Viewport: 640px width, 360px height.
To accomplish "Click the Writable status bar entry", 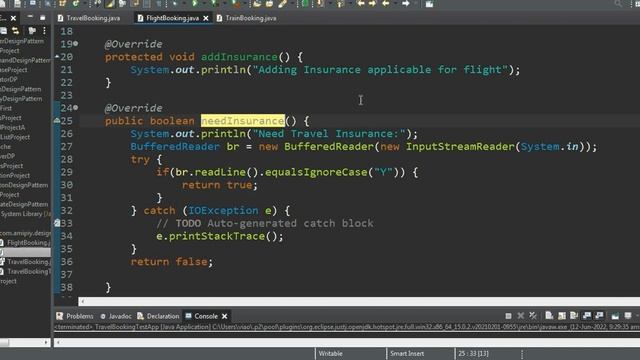I will tap(331, 353).
